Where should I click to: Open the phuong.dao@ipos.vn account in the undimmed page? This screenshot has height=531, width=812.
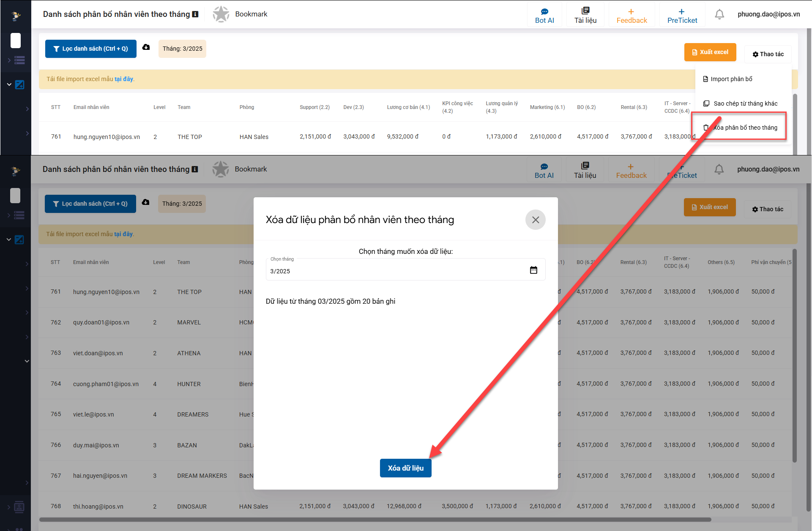tap(769, 14)
